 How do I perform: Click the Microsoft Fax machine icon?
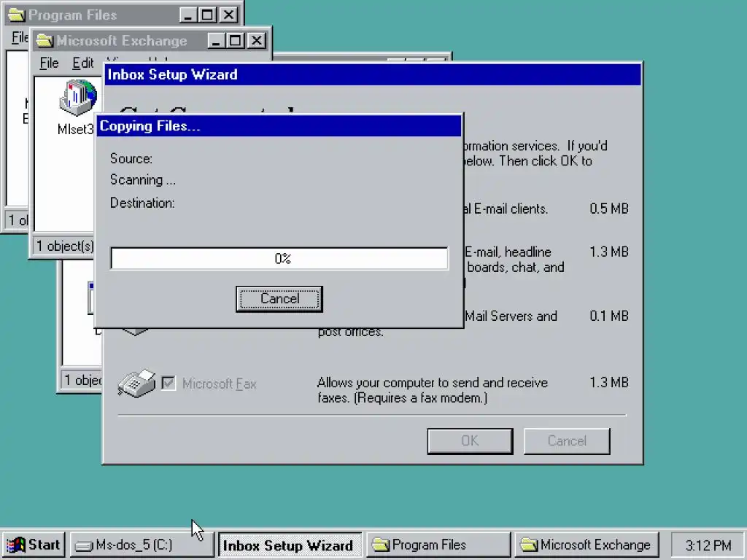136,384
